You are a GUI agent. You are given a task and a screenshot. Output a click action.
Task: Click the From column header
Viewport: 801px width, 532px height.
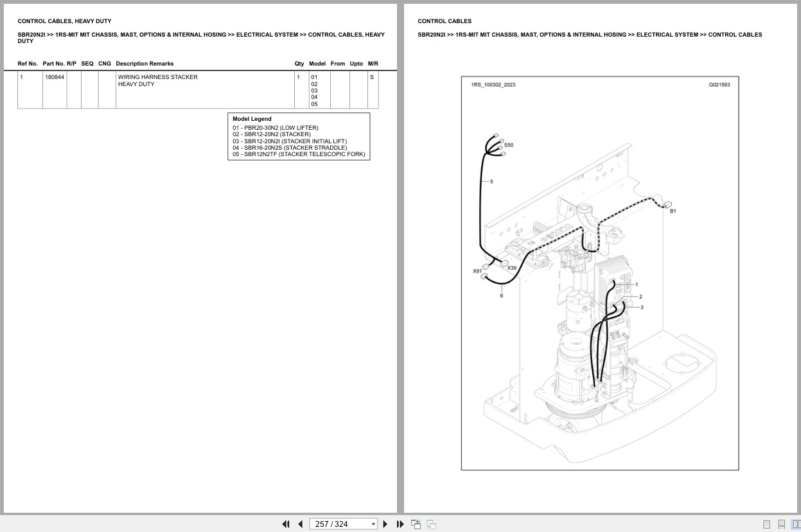point(337,64)
